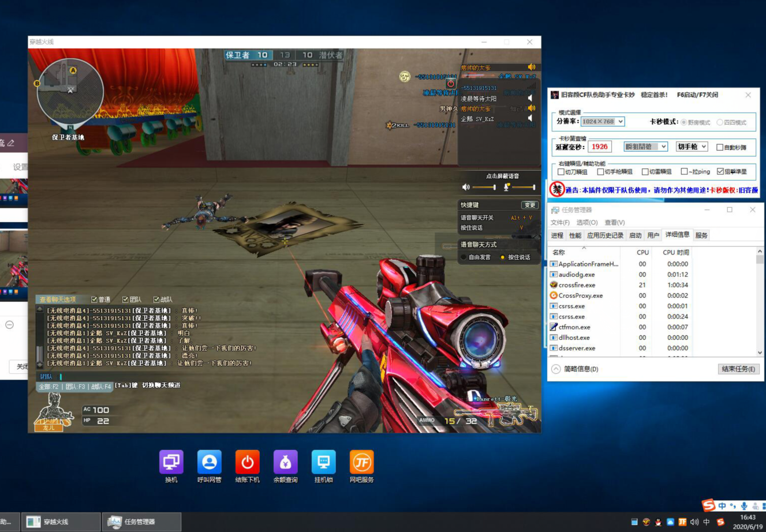Click the orange JF tray icon

[682, 522]
